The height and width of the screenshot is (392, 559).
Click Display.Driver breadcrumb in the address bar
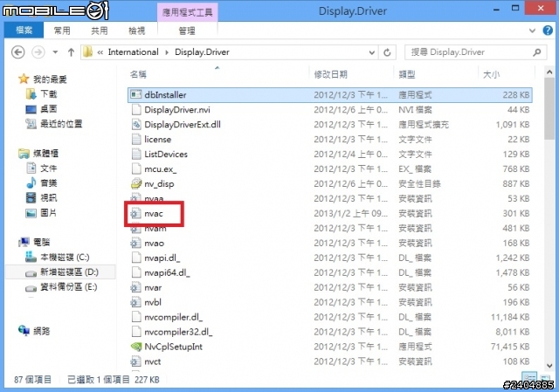pyautogui.click(x=202, y=52)
